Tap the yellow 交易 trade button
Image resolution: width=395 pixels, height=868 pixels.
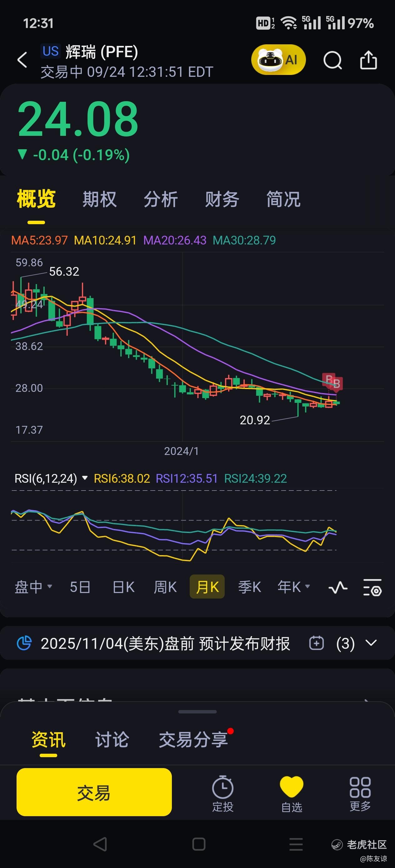coord(94,792)
